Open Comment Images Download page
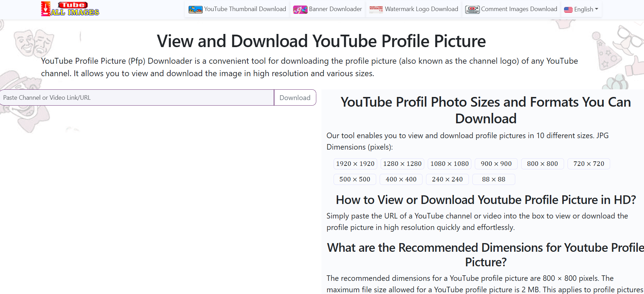 [511, 9]
